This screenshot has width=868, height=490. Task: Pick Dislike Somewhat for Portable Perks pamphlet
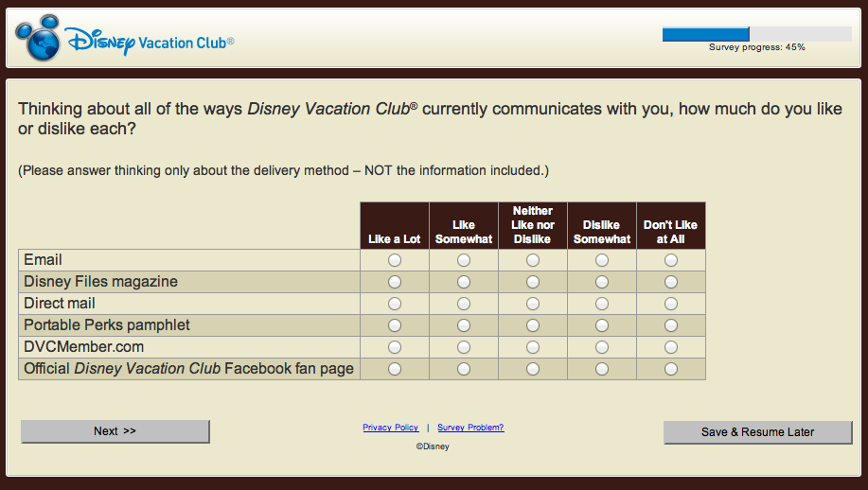coord(602,325)
